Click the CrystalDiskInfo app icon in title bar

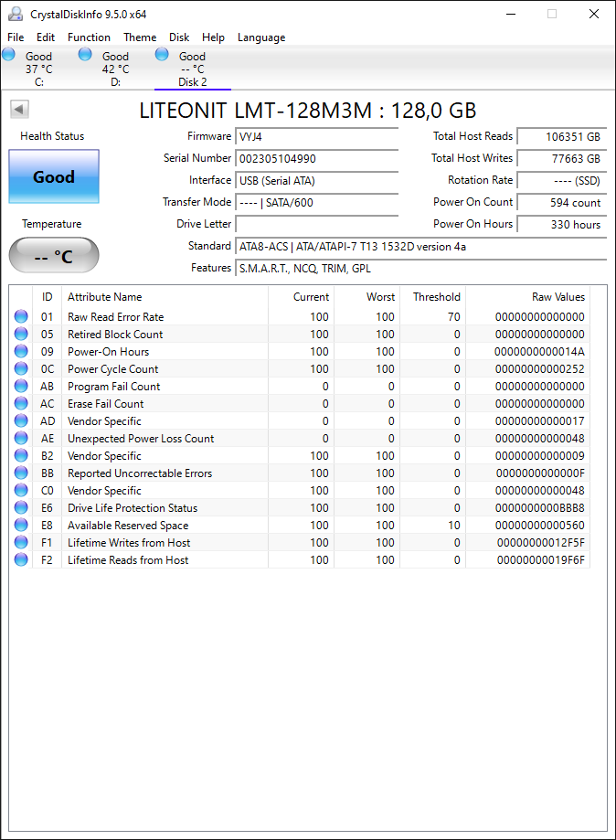16,14
